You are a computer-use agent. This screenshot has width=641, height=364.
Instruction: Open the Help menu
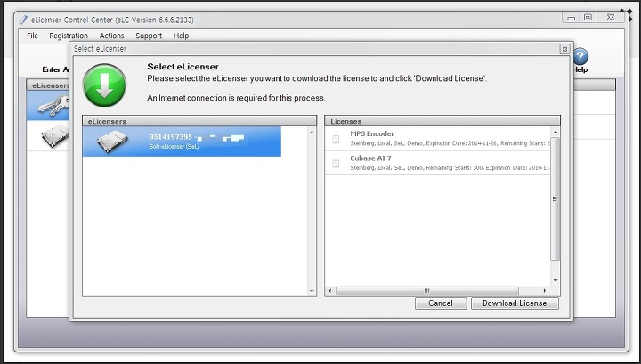tap(181, 36)
